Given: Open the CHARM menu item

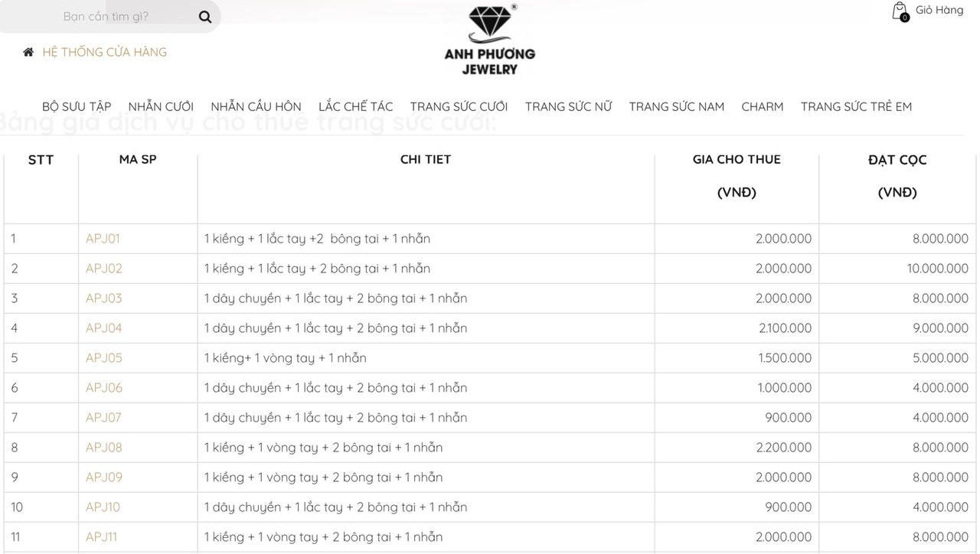Looking at the screenshot, I should 762,106.
